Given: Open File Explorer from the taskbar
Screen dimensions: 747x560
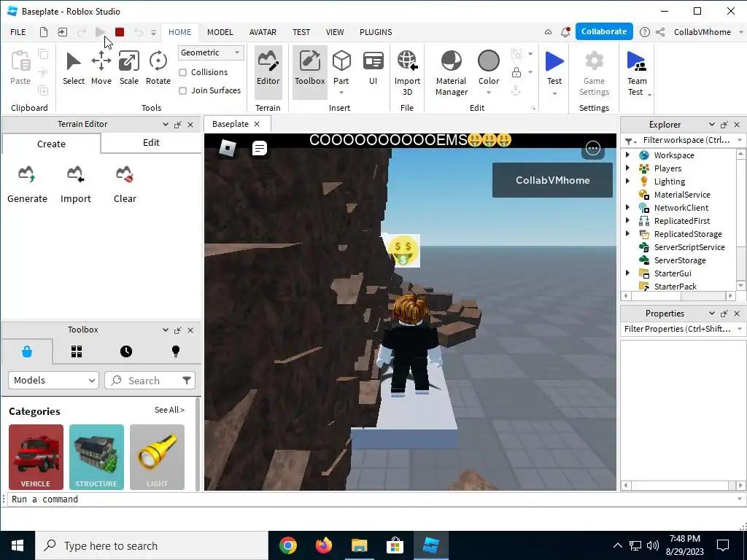Looking at the screenshot, I should [x=359, y=545].
